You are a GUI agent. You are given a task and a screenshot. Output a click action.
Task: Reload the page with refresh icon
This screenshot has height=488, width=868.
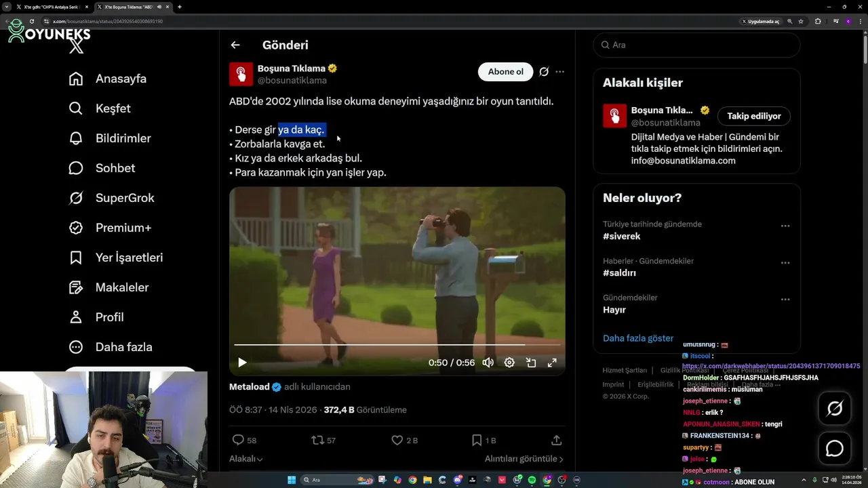tap(31, 21)
